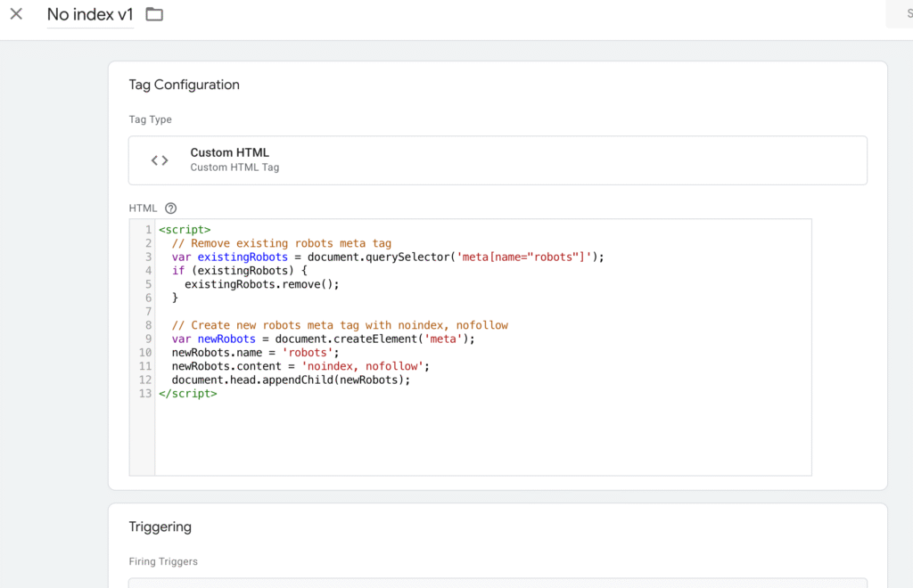Click the closing </script> line
The width and height of the screenshot is (913, 588).
(187, 394)
